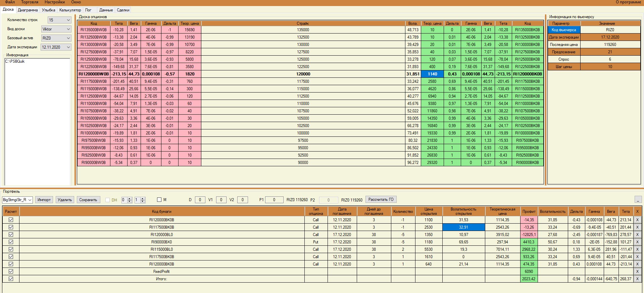
Task: Focus the P1 input field
Action: tap(274, 200)
